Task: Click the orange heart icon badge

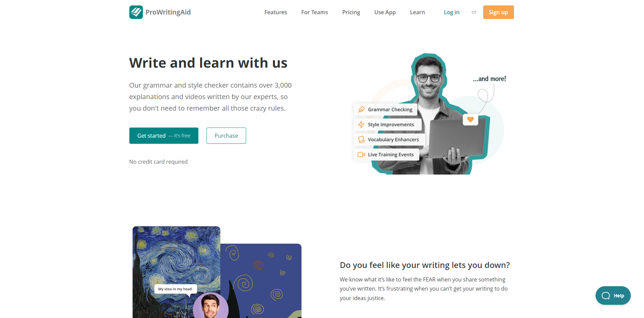Action: (470, 119)
